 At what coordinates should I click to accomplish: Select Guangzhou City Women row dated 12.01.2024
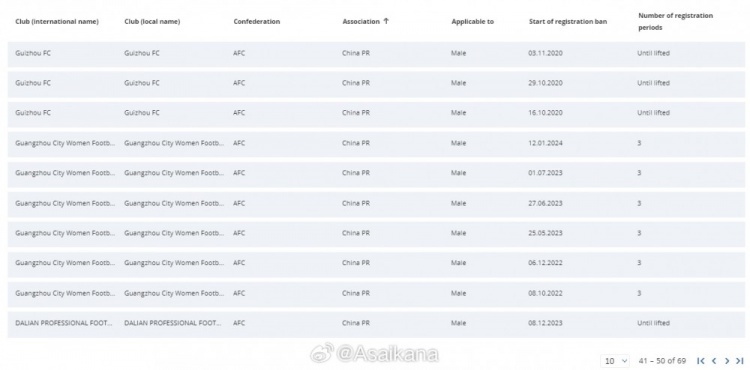[376, 143]
